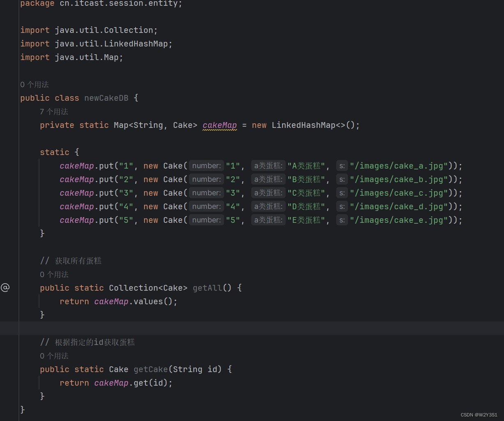This screenshot has width=504, height=421.
Task: Click the class name newCakeDB
Action: point(106,98)
